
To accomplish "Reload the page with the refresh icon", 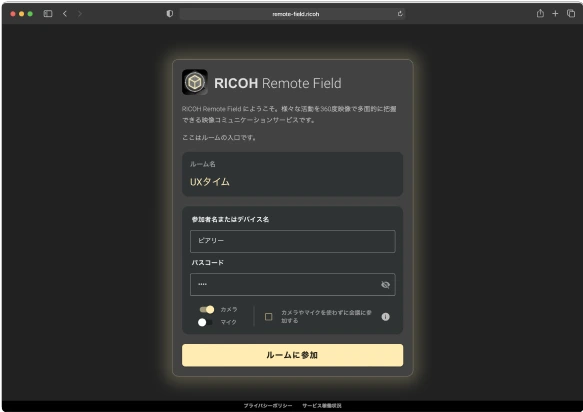I will pos(400,14).
